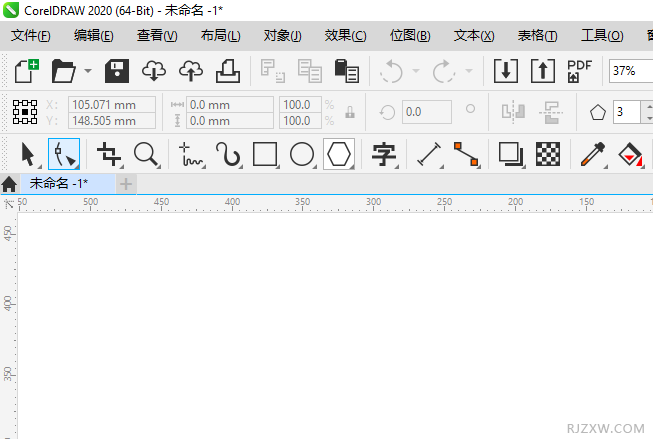Open the undo history dropdown arrow
This screenshot has width=653, height=439.
pos(416,71)
